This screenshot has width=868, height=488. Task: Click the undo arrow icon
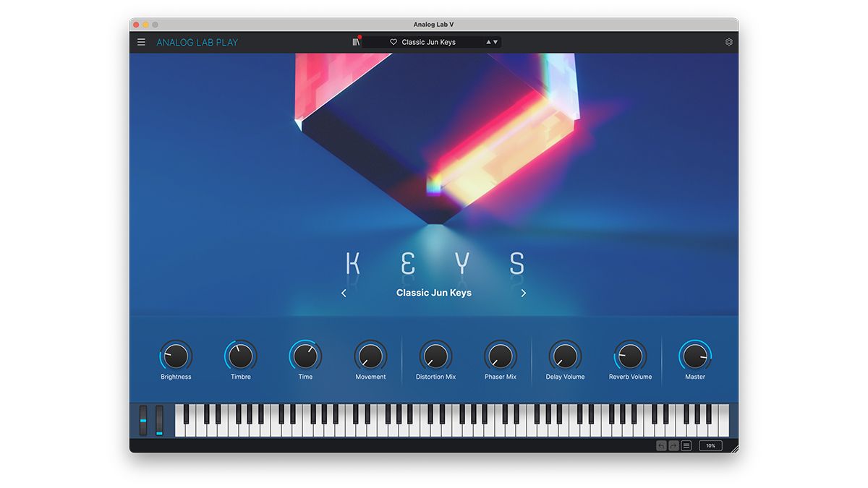[661, 445]
